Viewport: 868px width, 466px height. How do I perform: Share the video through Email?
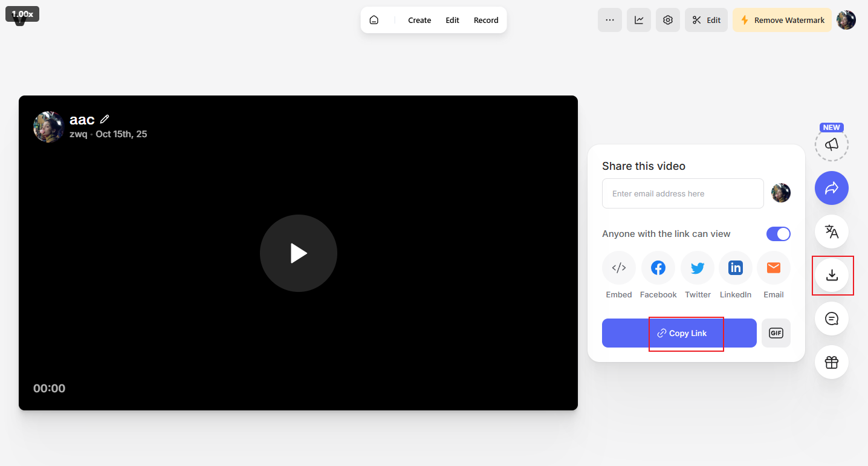tap(773, 268)
